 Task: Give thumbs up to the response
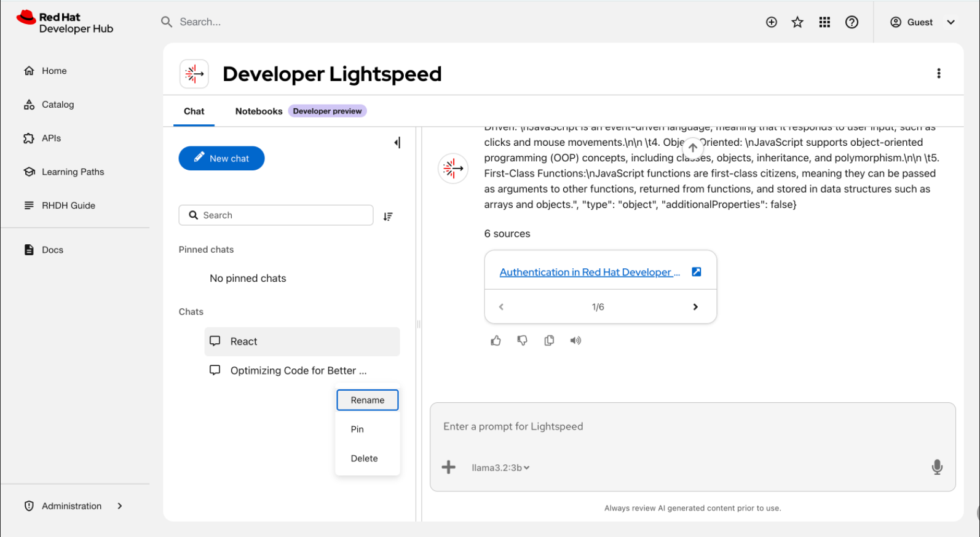point(496,340)
